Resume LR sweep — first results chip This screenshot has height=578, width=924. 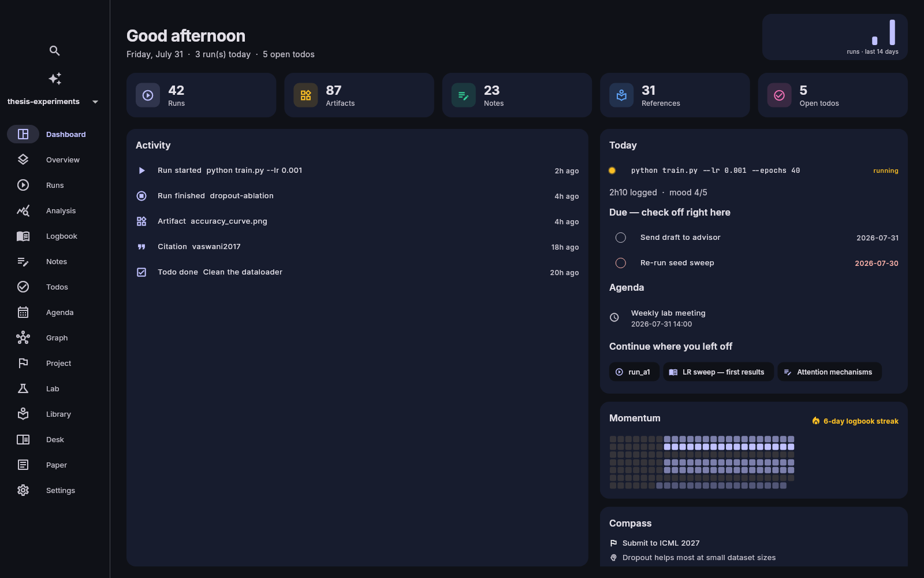point(718,372)
